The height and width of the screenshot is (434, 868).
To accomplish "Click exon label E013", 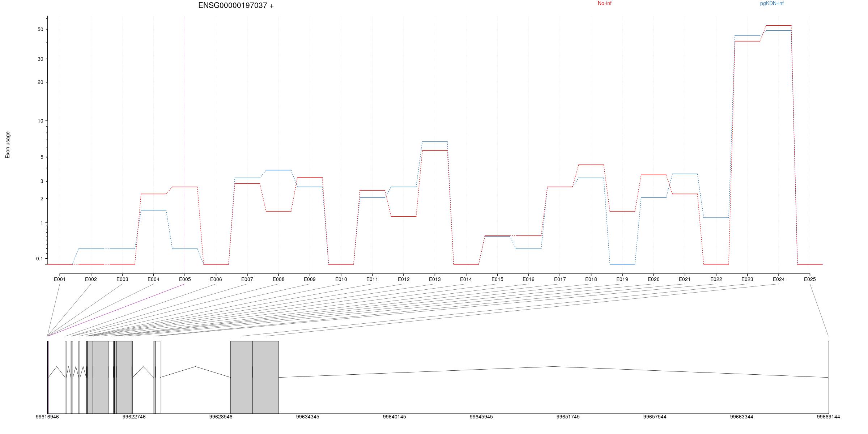I will click(x=435, y=279).
